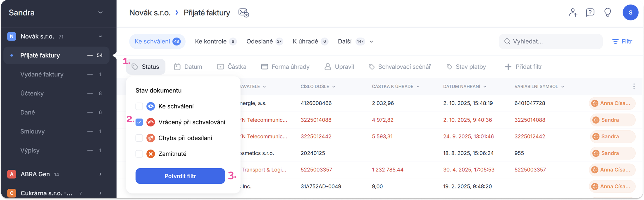
Task: Toggle the Status filter chip
Action: [x=145, y=67]
